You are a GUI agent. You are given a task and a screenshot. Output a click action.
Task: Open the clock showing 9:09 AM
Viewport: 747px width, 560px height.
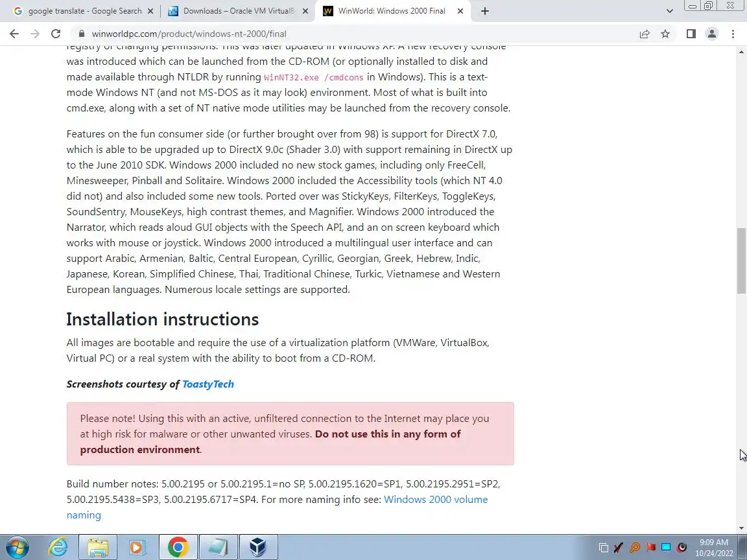coord(714,548)
